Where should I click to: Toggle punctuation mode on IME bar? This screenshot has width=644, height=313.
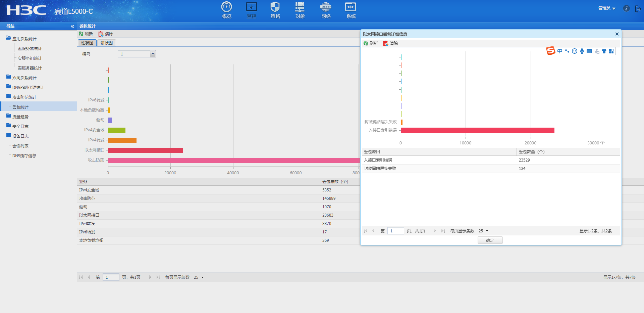point(567,51)
